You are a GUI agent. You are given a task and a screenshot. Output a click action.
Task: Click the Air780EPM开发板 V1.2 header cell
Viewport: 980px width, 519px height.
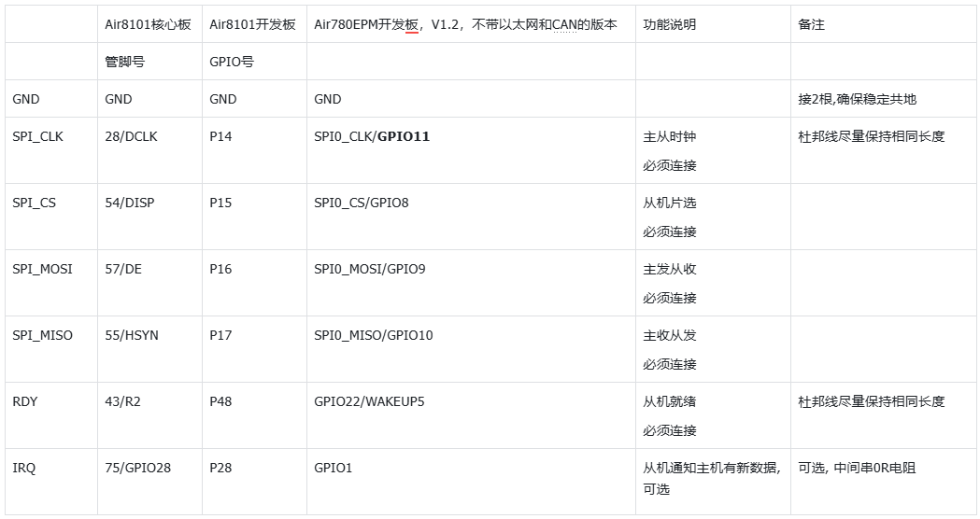[x=471, y=24]
